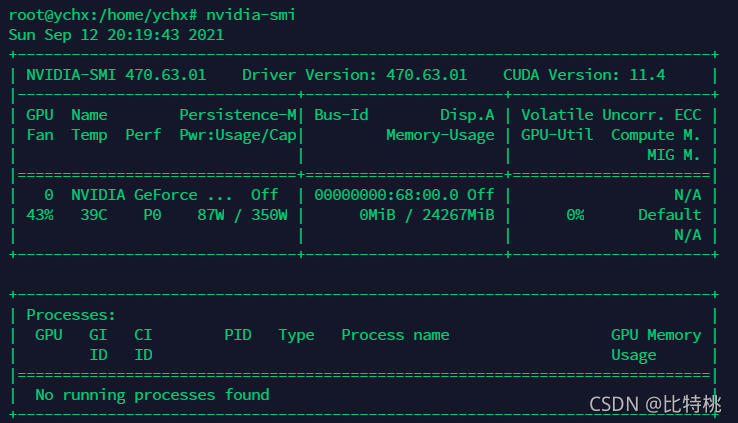Click the Persistence-M column header
Screen dimensions: 738x423
pos(238,115)
